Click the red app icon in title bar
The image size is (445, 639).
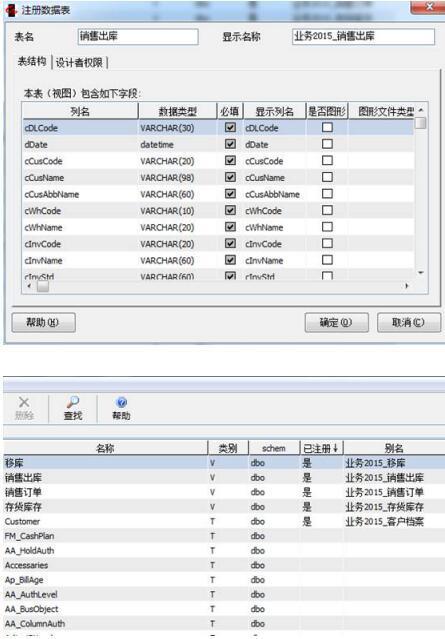pos(12,10)
